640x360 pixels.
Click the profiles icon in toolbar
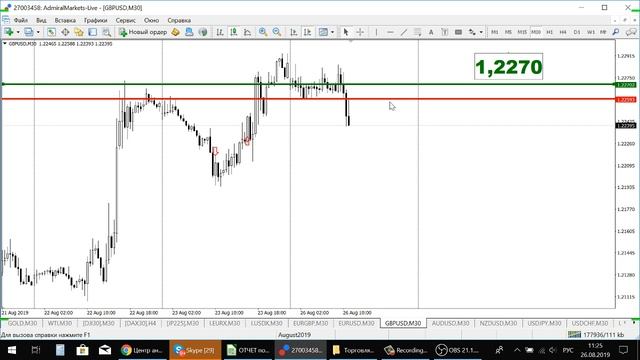29,32
